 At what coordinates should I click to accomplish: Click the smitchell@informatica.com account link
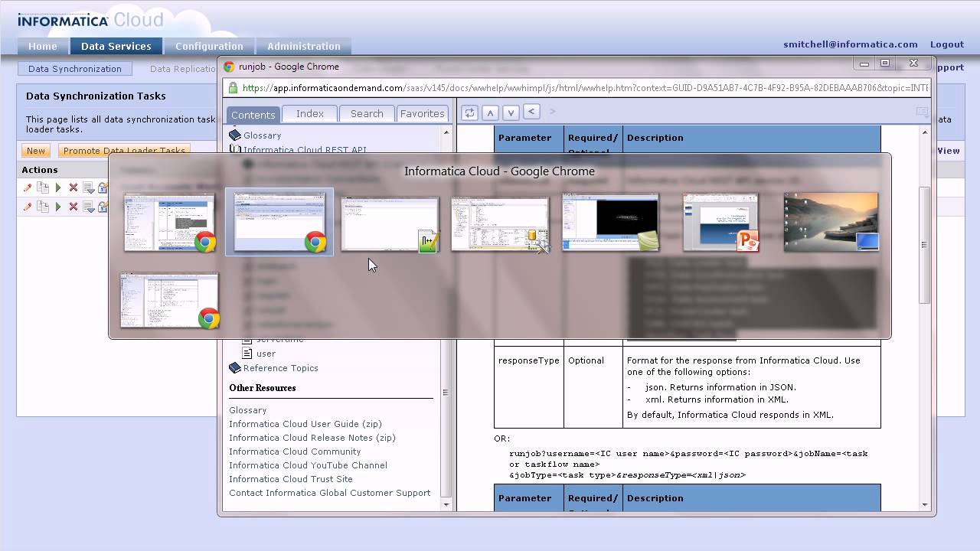point(851,44)
